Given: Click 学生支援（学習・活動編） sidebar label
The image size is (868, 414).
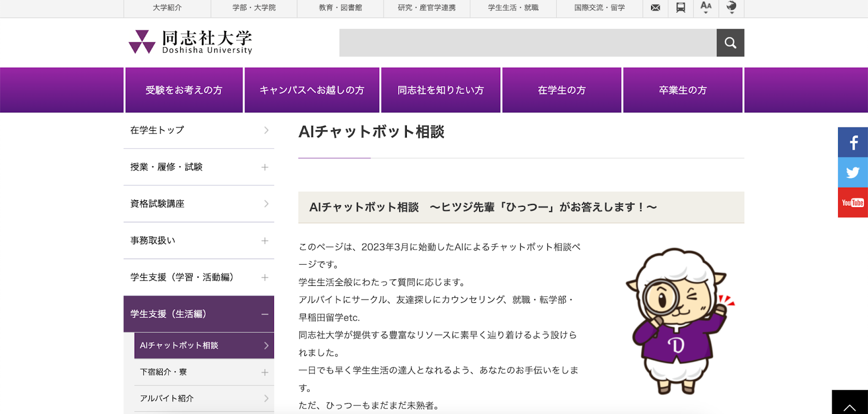Looking at the screenshot, I should click(x=182, y=277).
